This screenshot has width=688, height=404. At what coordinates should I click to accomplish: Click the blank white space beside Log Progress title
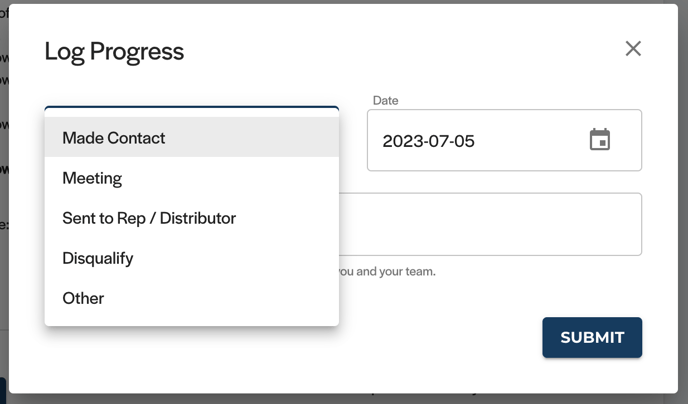(395, 51)
